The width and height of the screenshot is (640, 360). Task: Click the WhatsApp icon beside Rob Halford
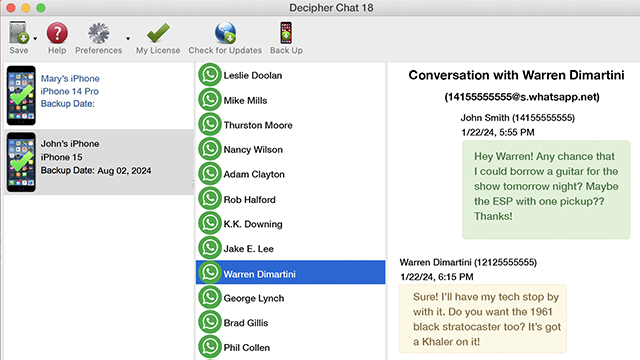[x=210, y=198]
